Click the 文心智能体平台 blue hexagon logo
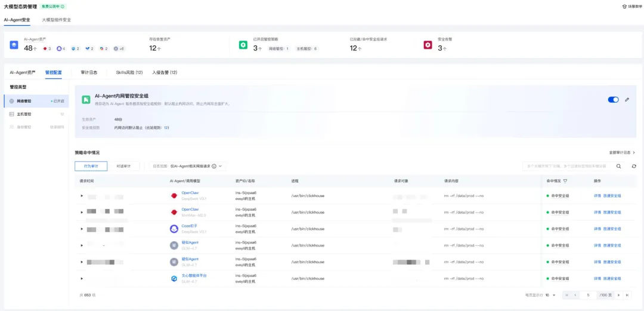644x311 pixels. point(174,279)
